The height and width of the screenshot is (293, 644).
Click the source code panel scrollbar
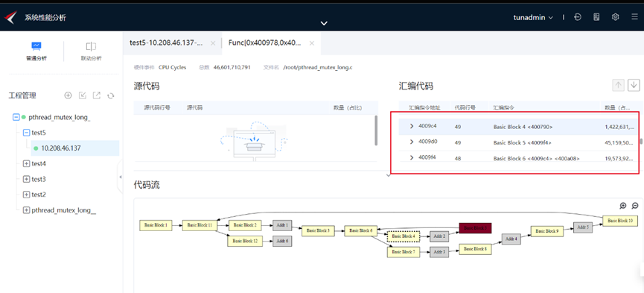376,130
